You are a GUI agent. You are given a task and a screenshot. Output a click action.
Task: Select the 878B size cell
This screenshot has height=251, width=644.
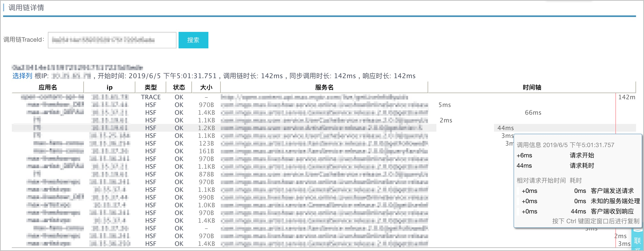[206, 174]
